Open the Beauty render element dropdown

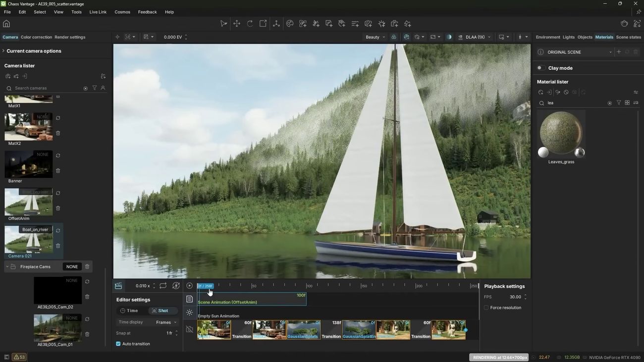[x=375, y=37]
